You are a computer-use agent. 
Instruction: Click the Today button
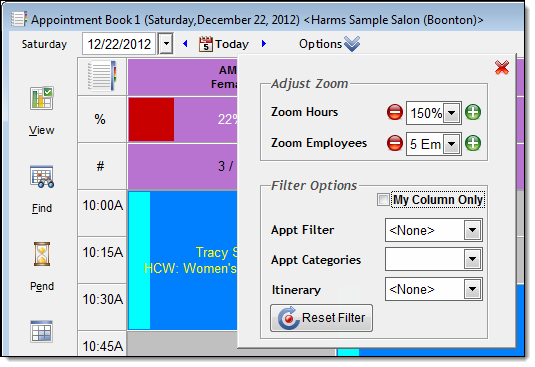[x=224, y=44]
